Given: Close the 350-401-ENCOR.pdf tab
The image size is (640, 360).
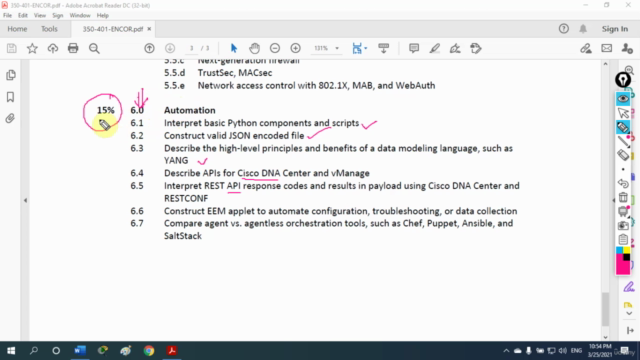Looking at the screenshot, I should tap(149, 29).
